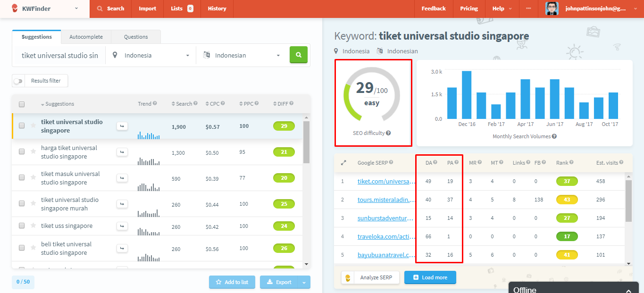Check the box beside "tiket masuk universal studio singapore"

[22, 178]
